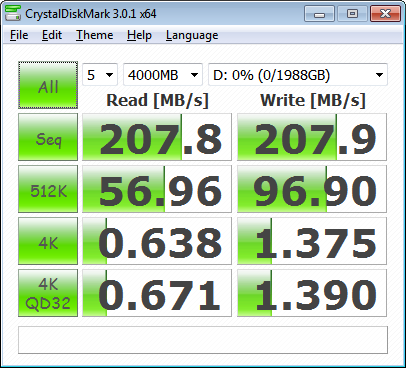Viewport: 406px width, 368px height.
Task: Run the 4K random test
Action: point(48,241)
